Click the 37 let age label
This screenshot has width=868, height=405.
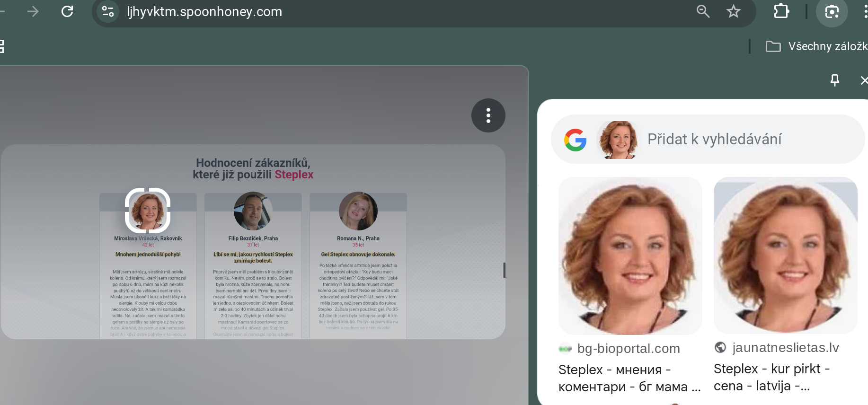(x=253, y=245)
